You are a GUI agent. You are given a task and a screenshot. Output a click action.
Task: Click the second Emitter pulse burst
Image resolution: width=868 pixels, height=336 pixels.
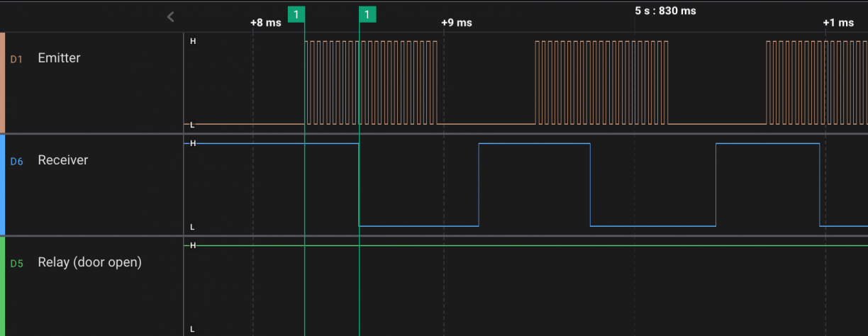point(601,82)
